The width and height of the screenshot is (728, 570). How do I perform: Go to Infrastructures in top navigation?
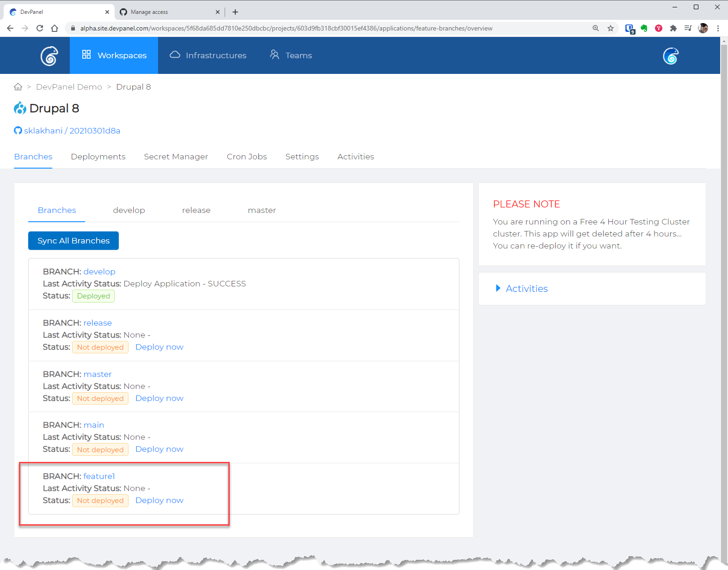tap(208, 55)
